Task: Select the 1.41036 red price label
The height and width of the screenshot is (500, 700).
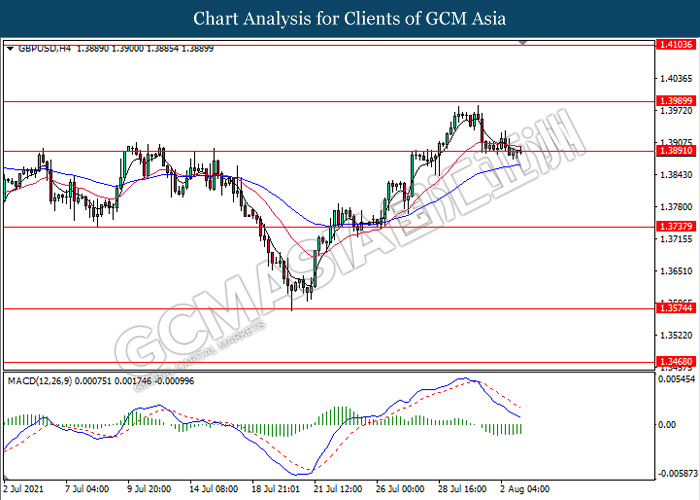Action: pyautogui.click(x=676, y=44)
